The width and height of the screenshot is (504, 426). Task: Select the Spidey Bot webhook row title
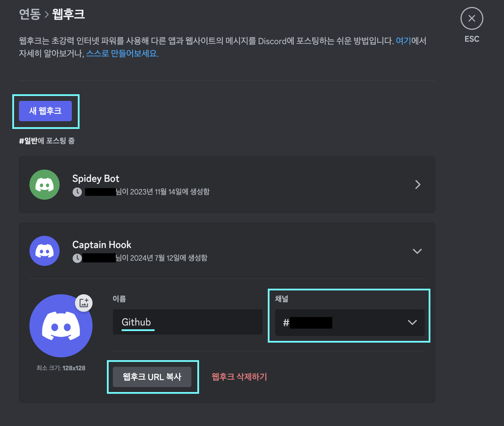96,179
